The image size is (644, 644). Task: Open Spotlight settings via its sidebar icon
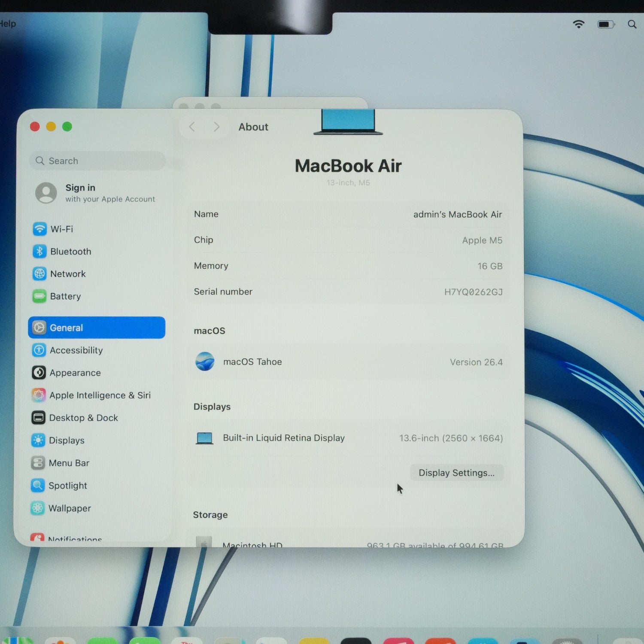[38, 485]
